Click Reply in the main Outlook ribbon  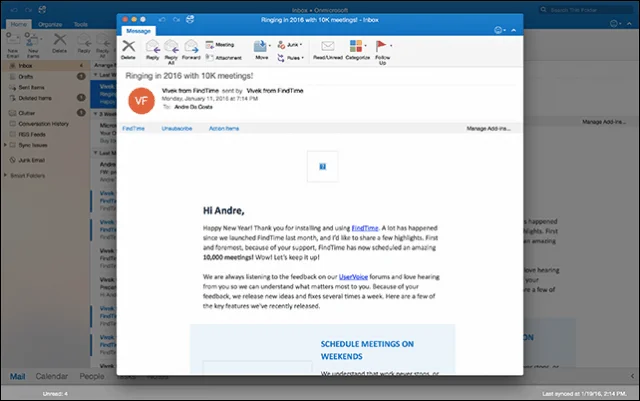pos(84,43)
